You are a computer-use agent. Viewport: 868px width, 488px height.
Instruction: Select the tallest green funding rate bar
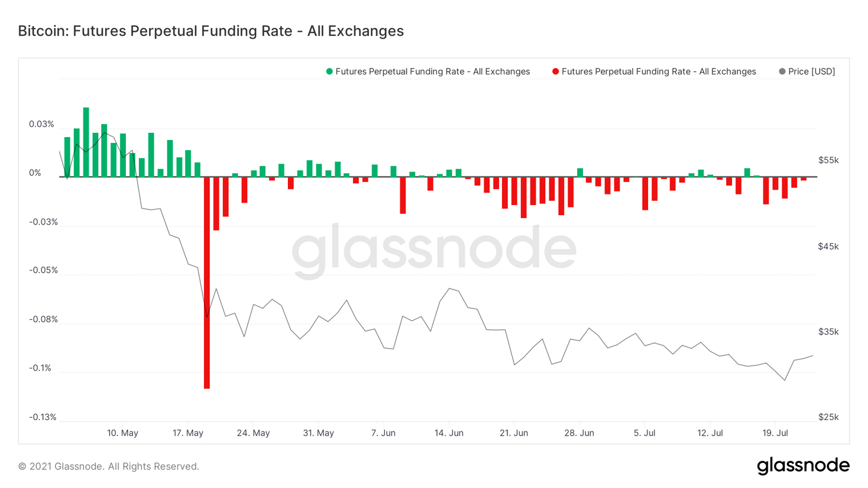[x=86, y=142]
